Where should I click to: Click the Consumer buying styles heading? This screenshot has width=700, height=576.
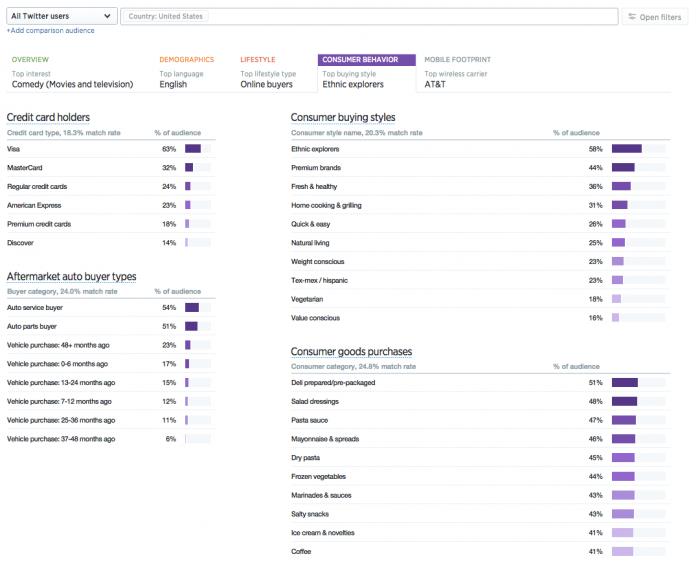(x=344, y=117)
